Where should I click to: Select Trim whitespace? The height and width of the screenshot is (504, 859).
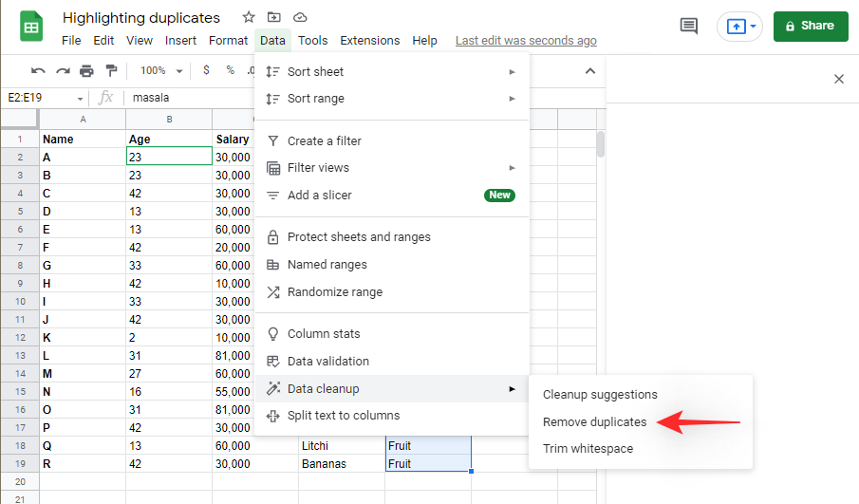point(641,449)
